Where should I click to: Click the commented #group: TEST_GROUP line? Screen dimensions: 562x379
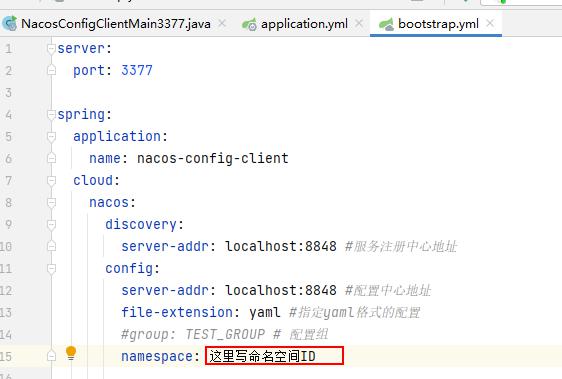point(224,334)
